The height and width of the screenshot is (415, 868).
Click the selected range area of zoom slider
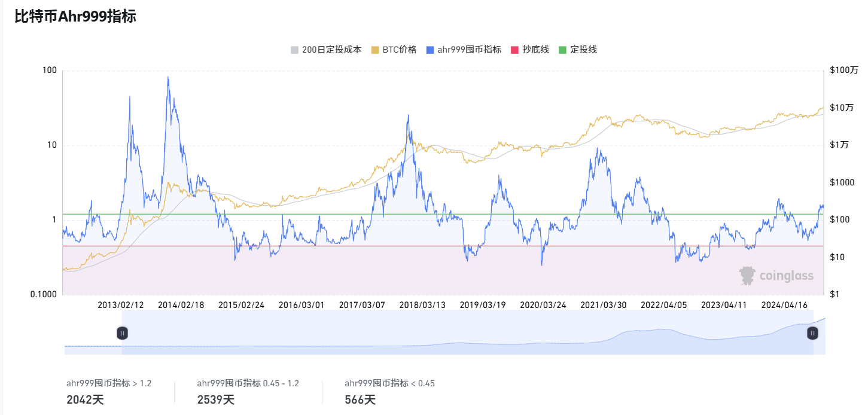tap(467, 335)
